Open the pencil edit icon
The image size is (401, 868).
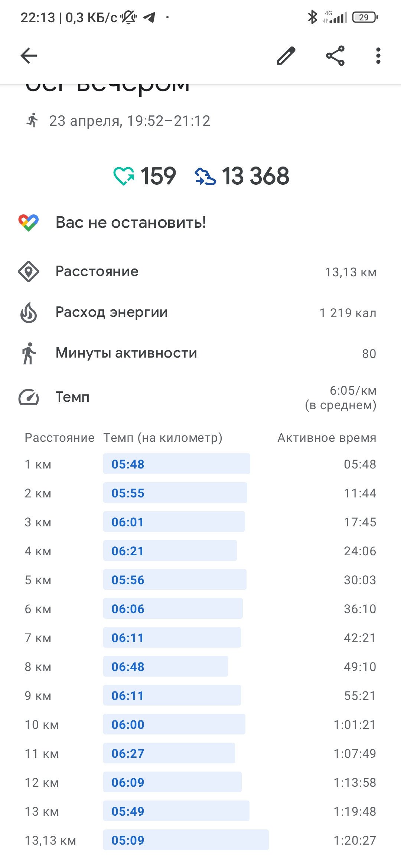(286, 56)
